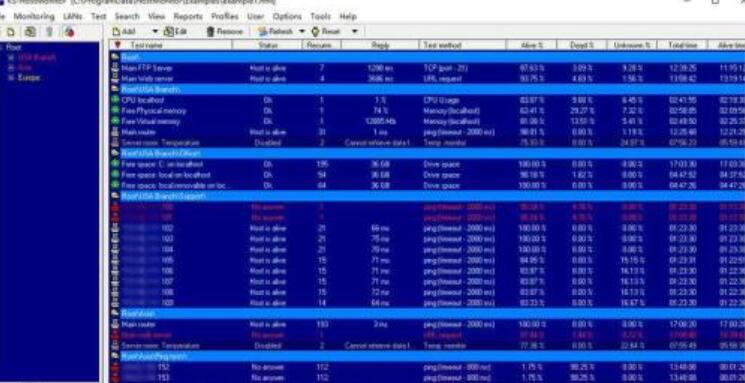Expand the USA Branch tree node
745x383 pixels.
click(10, 57)
